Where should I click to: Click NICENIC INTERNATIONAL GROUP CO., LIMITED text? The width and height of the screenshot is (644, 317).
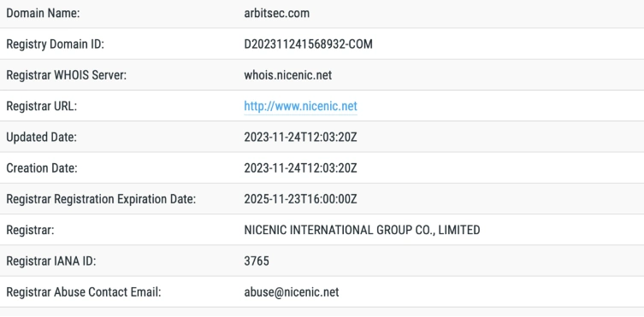click(362, 230)
